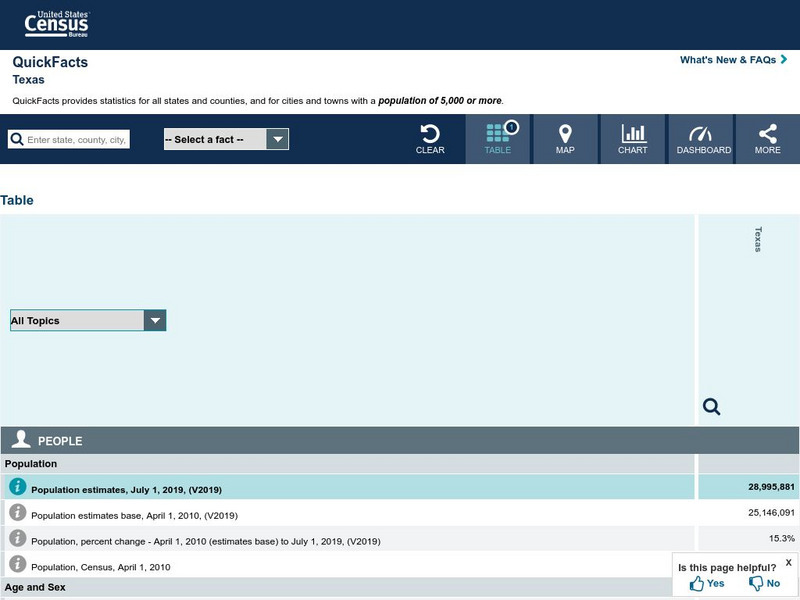Viewport: 800px width, 600px height.
Task: Click info icon for Population estimates July 2019
Action: click(x=17, y=486)
